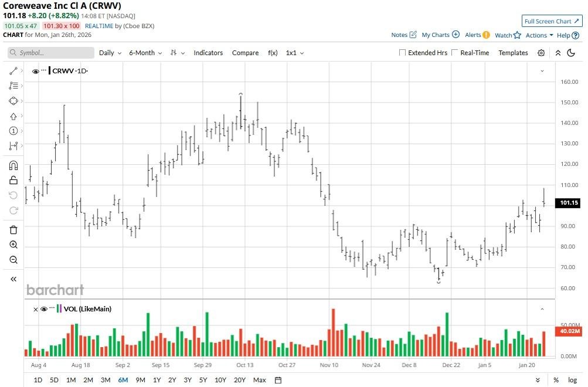Expand bottom bar double-down chevron

[x=538, y=380]
